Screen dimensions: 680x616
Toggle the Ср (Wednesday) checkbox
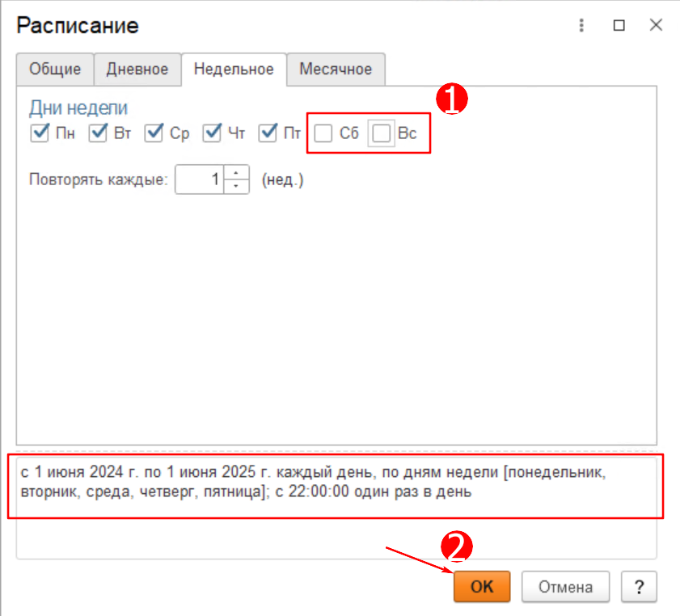point(154,133)
